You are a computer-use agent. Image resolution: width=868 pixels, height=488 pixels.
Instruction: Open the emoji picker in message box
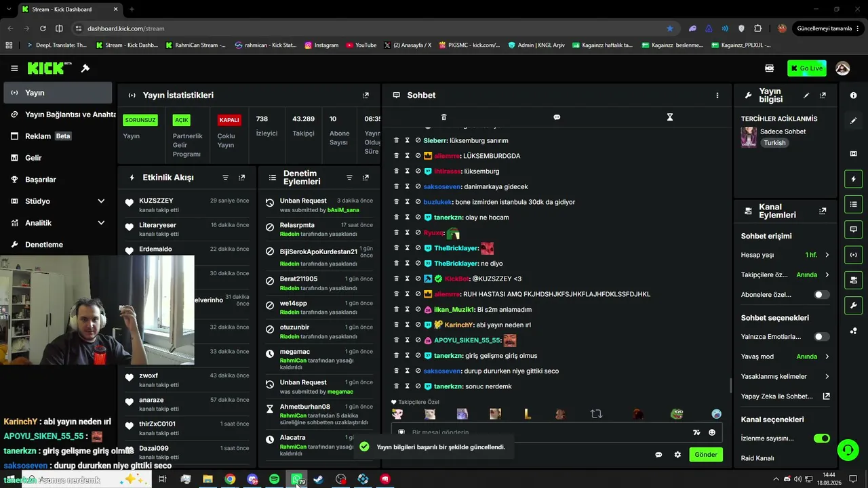tap(712, 432)
